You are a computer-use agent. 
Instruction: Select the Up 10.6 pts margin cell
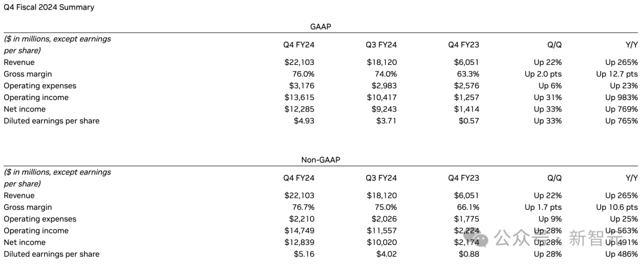coord(617,207)
